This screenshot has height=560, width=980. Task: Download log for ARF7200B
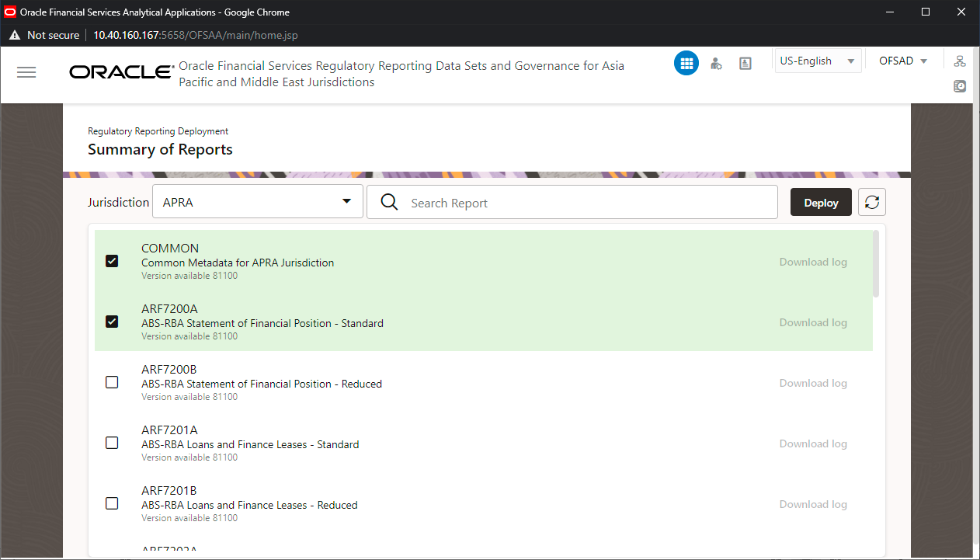813,383
